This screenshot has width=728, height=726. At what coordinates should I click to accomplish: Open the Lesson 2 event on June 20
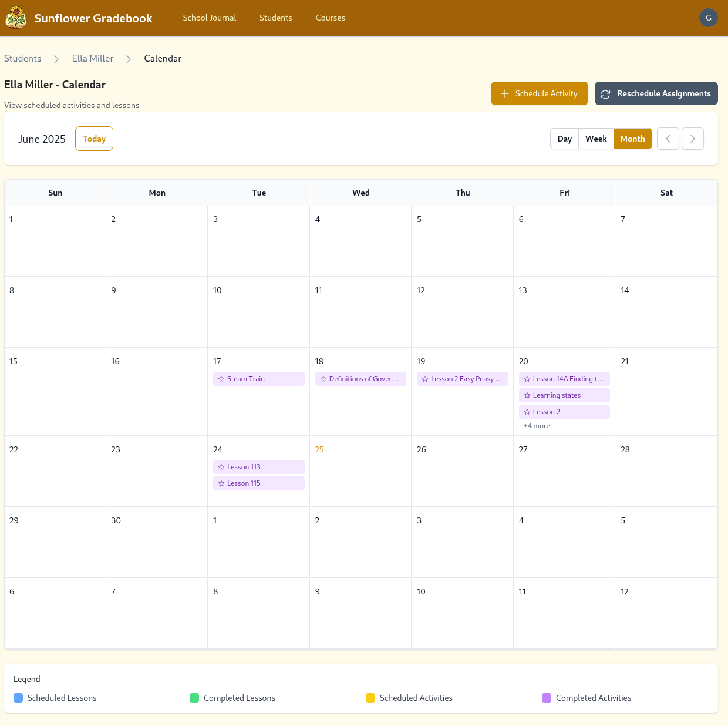pos(564,412)
